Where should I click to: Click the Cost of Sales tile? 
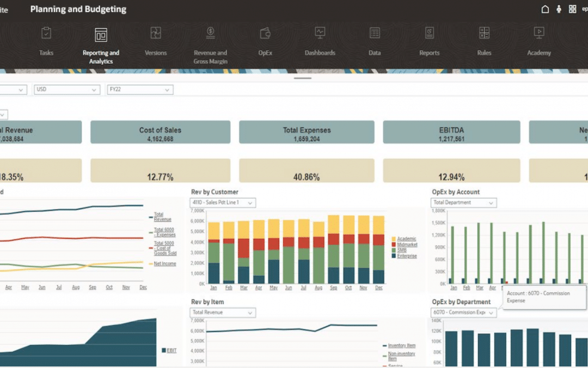pyautogui.click(x=160, y=132)
